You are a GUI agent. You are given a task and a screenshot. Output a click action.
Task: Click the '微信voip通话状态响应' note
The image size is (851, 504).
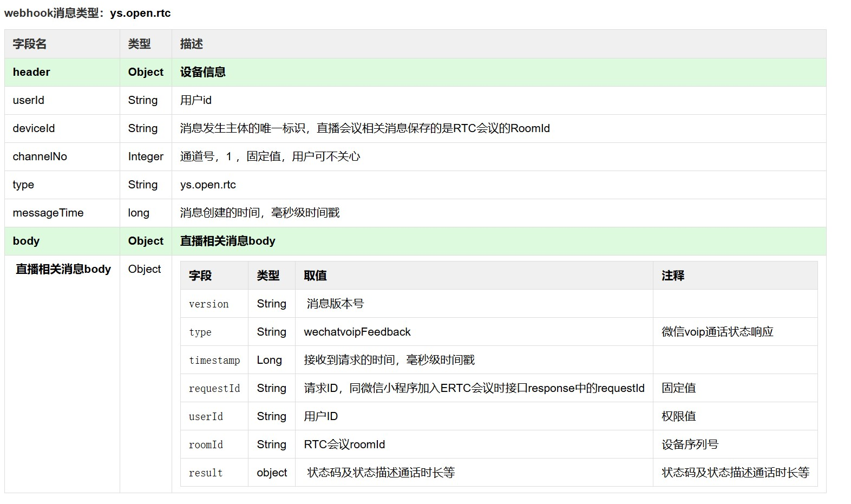717,332
